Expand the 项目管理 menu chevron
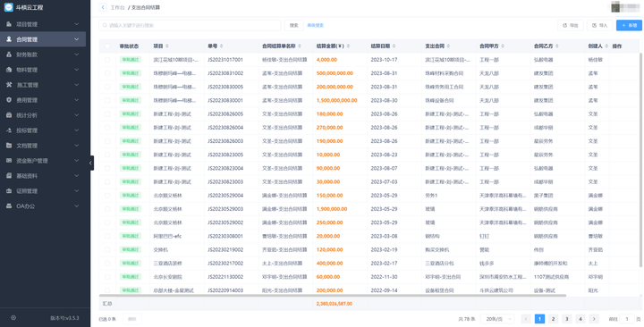The image size is (644, 327). 76,24
